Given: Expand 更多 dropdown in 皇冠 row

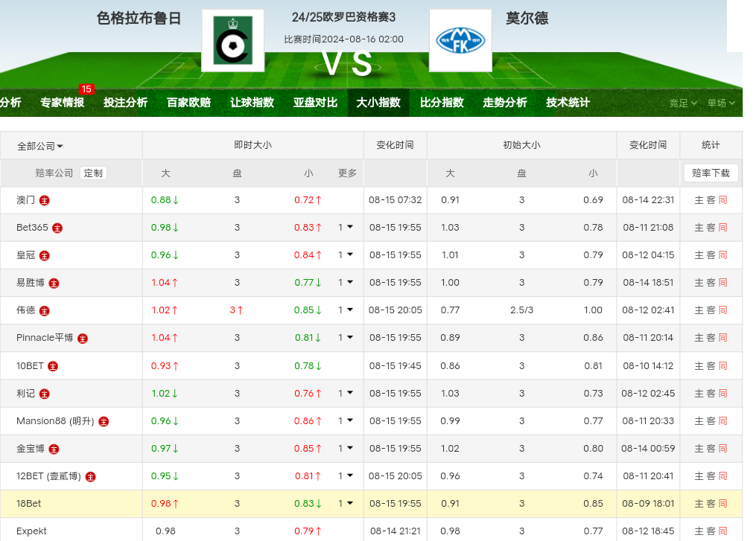Looking at the screenshot, I should point(346,255).
